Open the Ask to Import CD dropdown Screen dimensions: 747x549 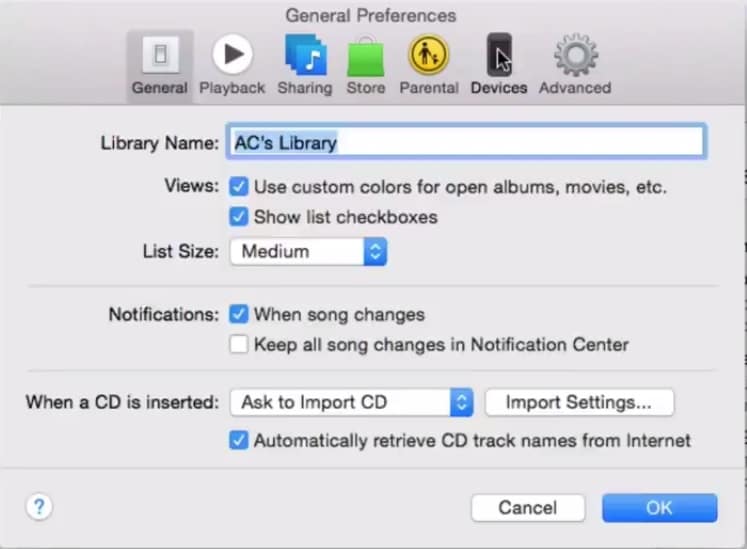[352, 403]
